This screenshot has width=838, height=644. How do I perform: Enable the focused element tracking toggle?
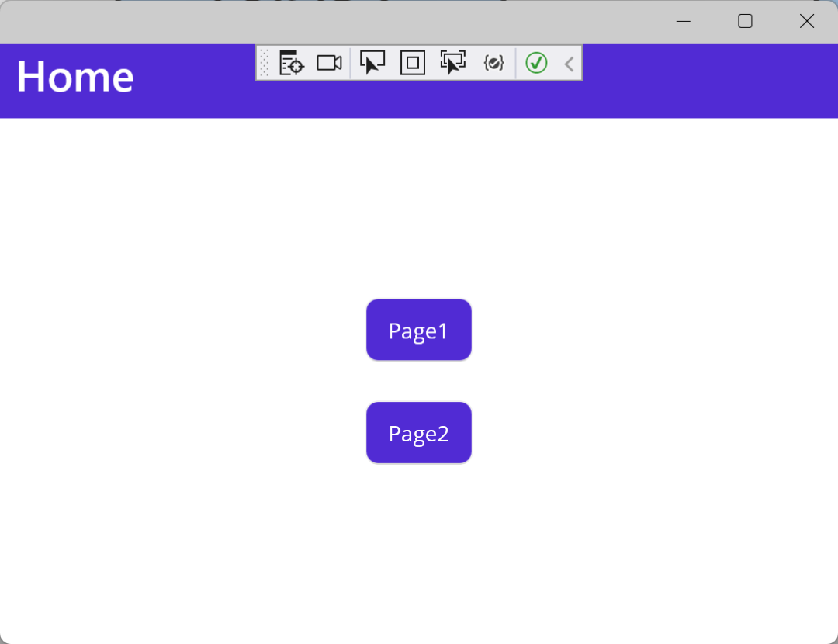pyautogui.click(x=452, y=63)
